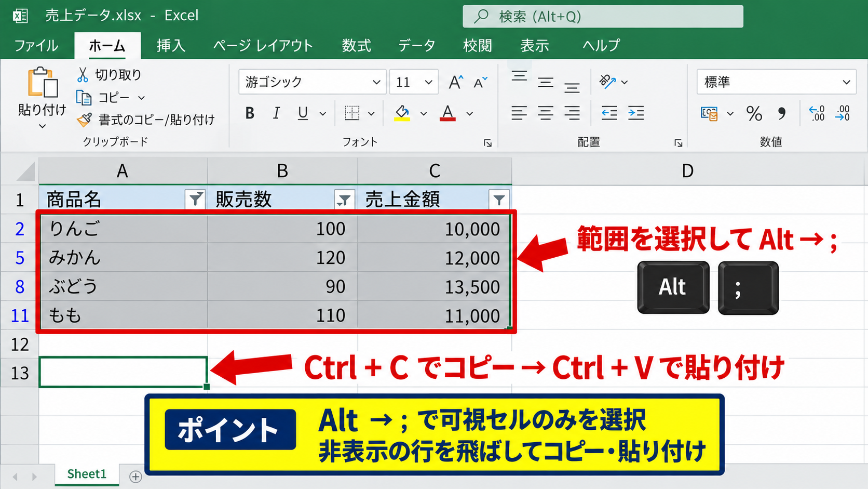Open the ファイル tab
The image size is (868, 489).
[36, 46]
